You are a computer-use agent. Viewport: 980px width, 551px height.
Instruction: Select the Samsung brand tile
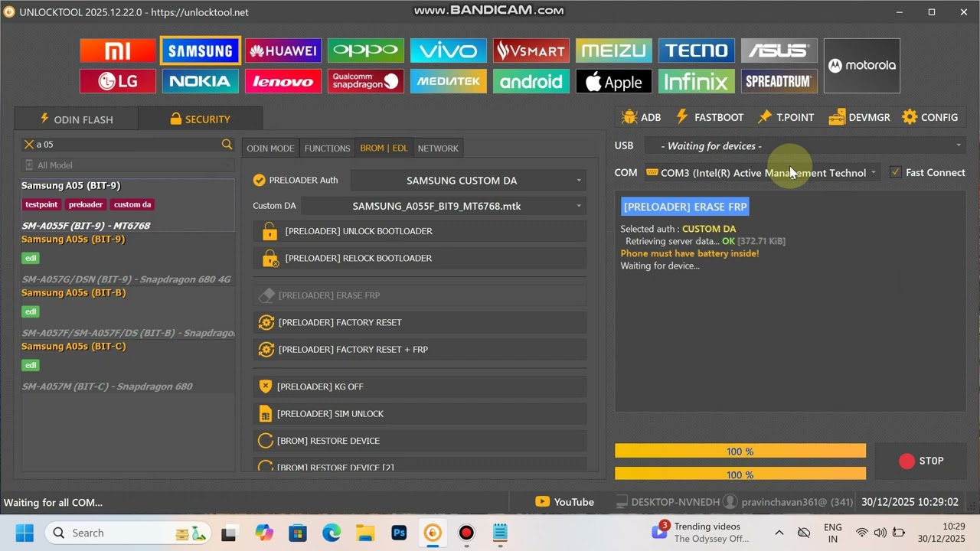pos(201,51)
